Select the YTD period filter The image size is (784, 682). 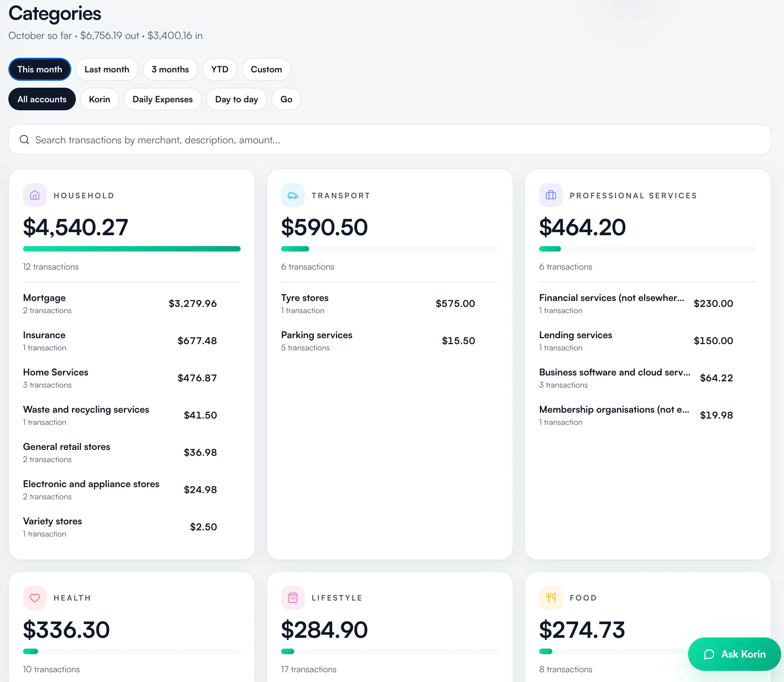(220, 69)
